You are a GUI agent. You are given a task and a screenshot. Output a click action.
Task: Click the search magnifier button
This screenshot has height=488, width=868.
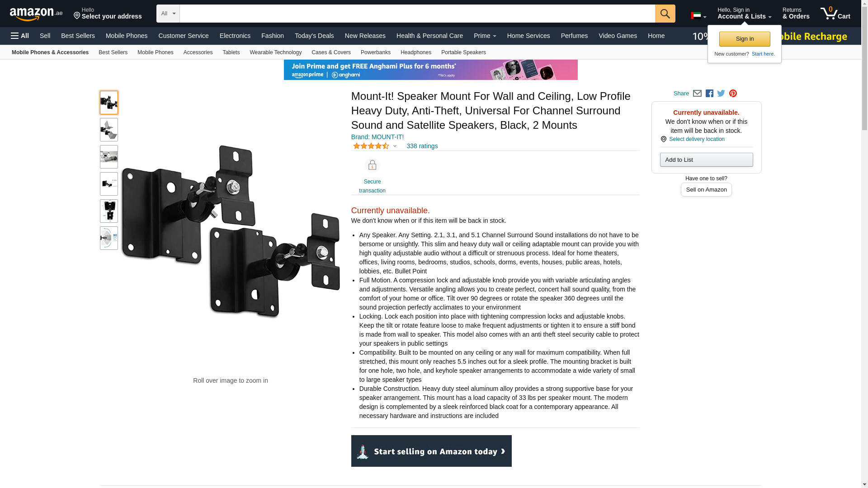pyautogui.click(x=665, y=14)
